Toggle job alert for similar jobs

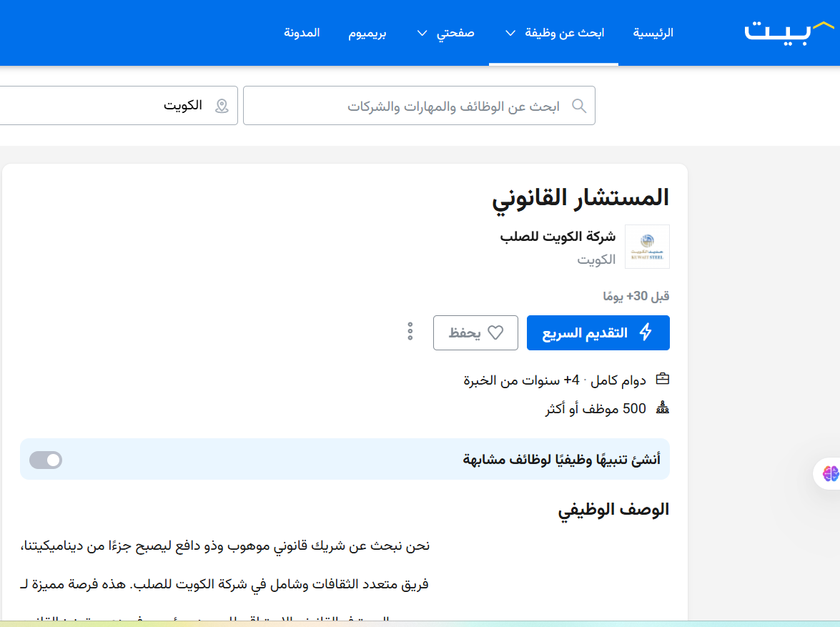click(x=46, y=460)
